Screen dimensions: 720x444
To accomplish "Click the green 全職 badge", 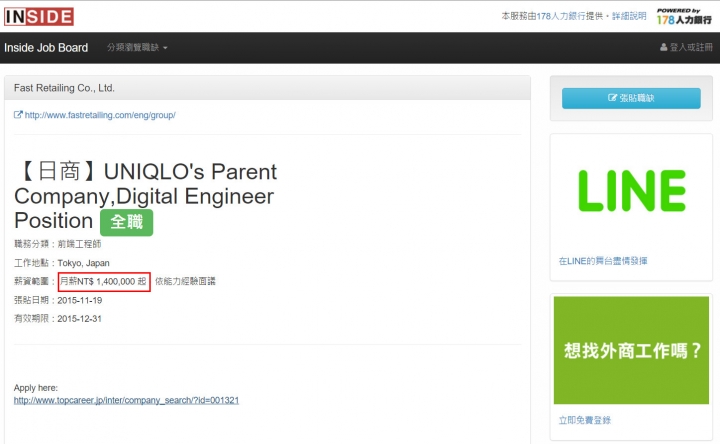I will click(x=126, y=222).
